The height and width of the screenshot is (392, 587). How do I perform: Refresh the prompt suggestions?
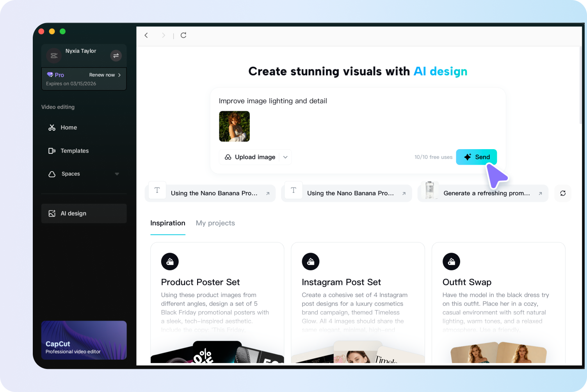[562, 193]
